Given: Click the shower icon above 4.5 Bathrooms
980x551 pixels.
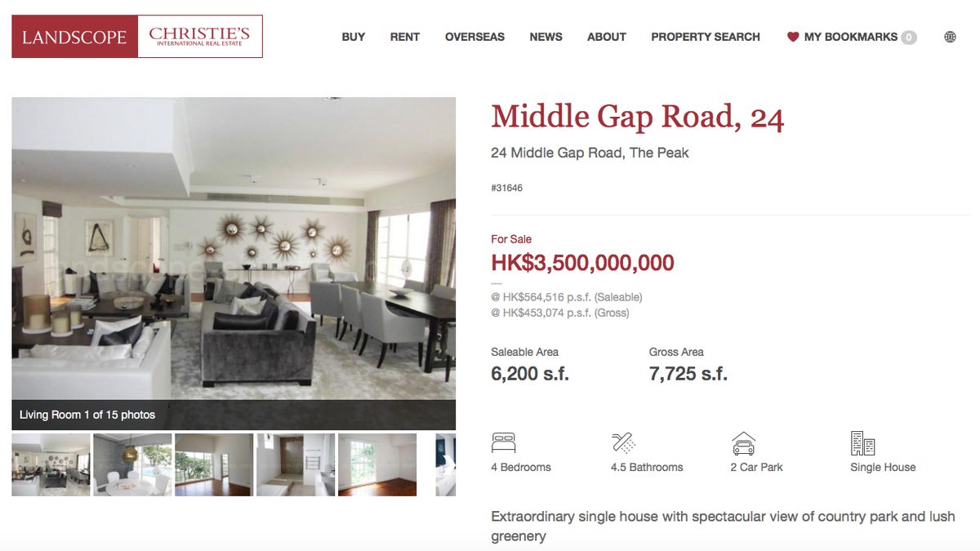Looking at the screenshot, I should (624, 443).
